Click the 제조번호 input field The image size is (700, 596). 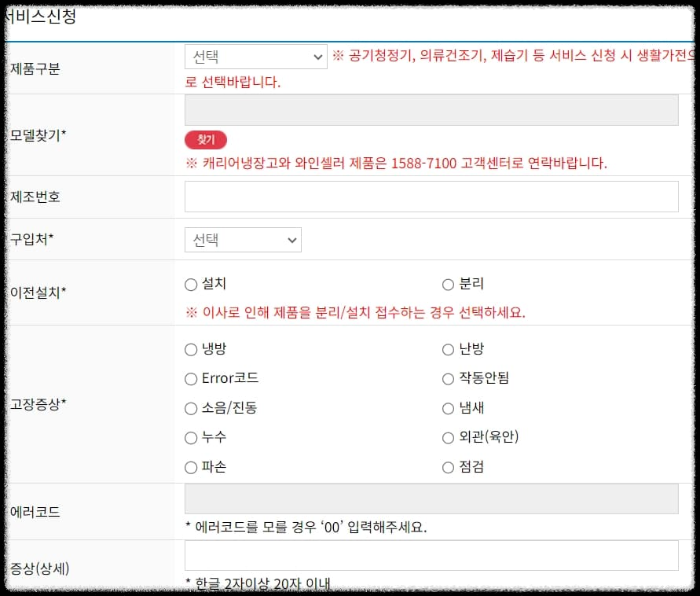tap(431, 197)
